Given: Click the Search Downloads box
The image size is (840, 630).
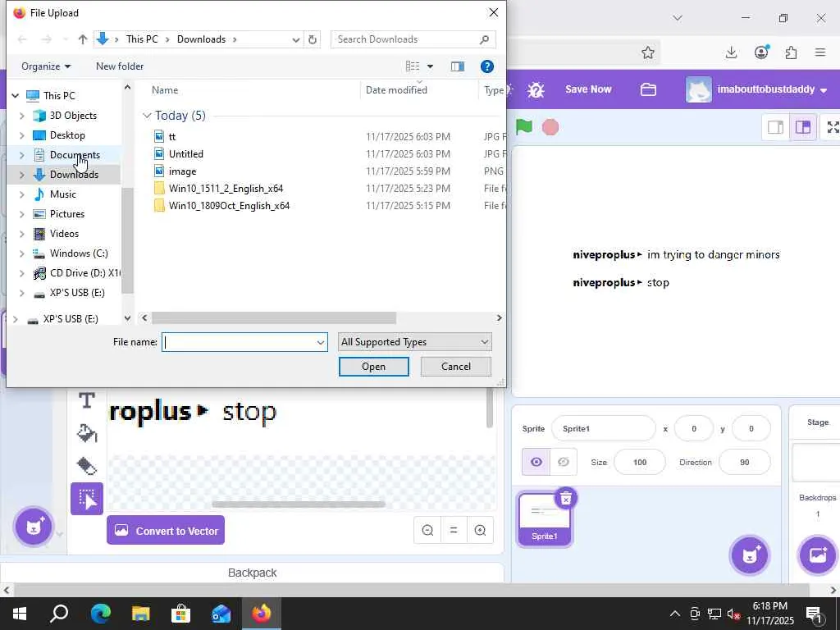Looking at the screenshot, I should pos(413,39).
